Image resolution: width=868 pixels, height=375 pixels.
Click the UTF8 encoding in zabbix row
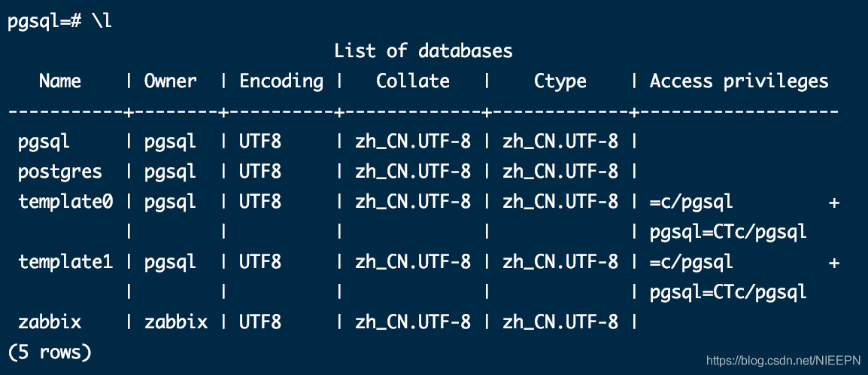point(260,322)
